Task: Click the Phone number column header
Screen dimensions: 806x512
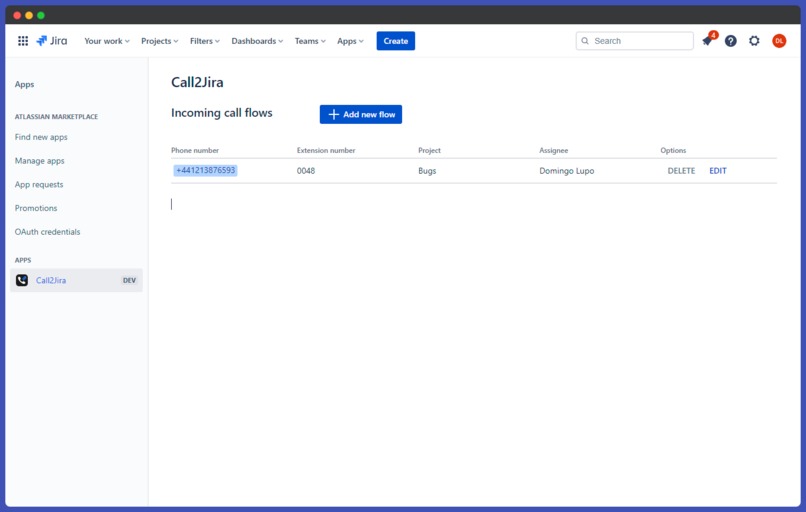Action: [x=195, y=150]
